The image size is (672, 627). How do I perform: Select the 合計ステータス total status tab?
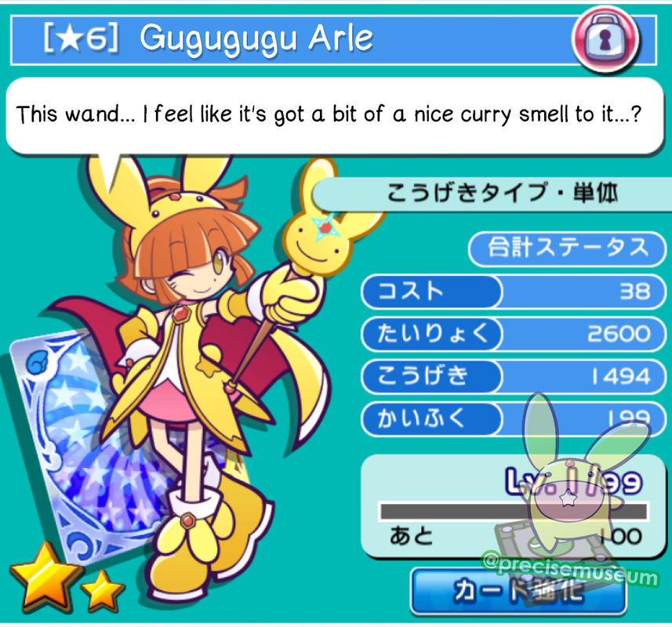(x=568, y=248)
